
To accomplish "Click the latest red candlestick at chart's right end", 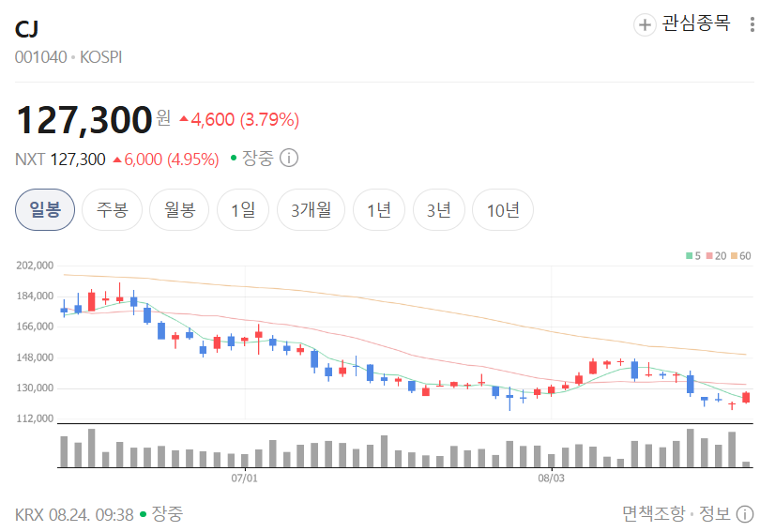I will [746, 398].
